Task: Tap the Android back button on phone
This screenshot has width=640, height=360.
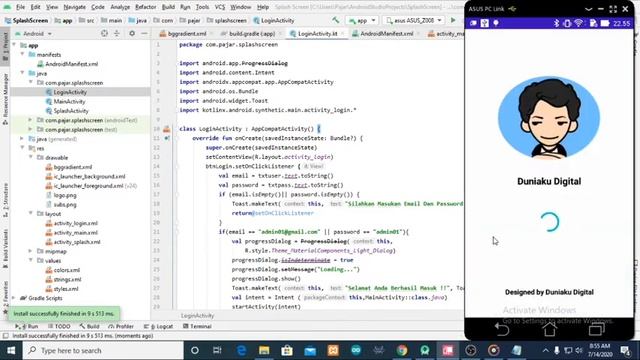Action: [x=502, y=329]
